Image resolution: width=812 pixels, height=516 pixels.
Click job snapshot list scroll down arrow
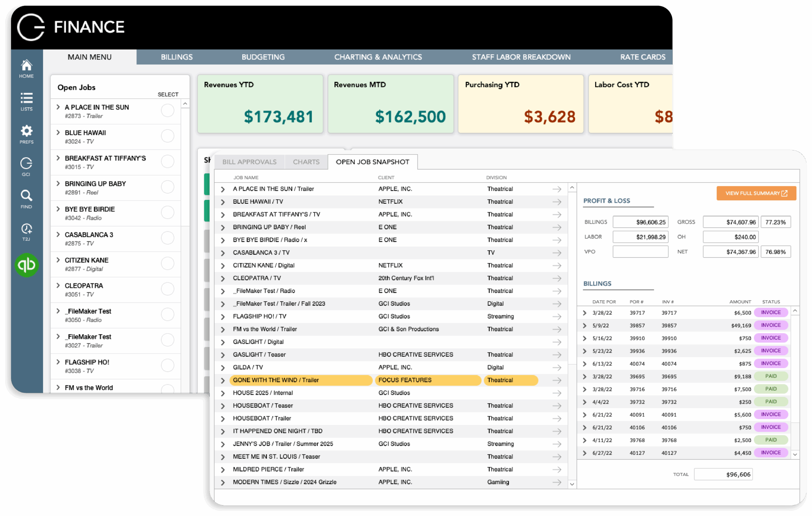click(572, 484)
